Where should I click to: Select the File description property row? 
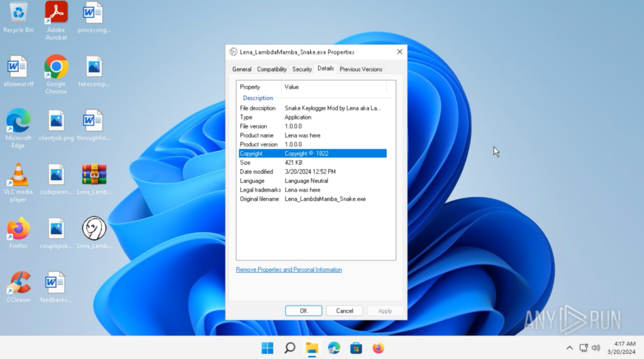pos(312,108)
